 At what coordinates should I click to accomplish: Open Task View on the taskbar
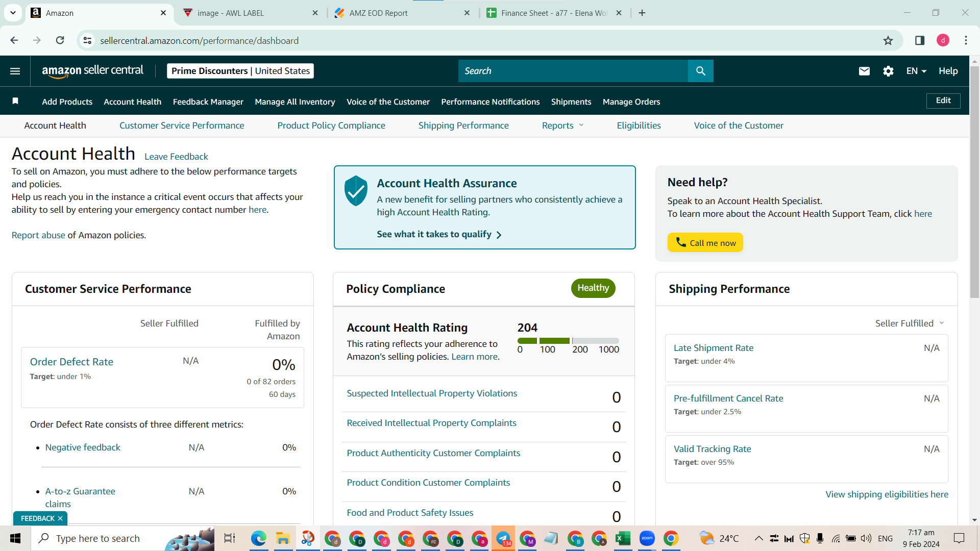point(230,538)
